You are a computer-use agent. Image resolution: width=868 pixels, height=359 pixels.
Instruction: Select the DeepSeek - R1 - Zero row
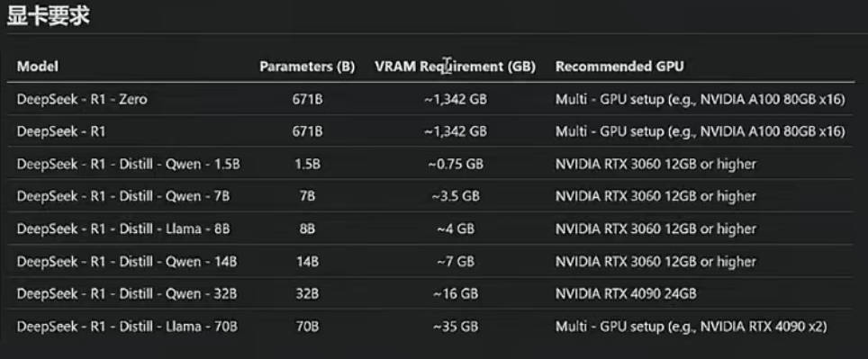pyautogui.click(x=430, y=100)
